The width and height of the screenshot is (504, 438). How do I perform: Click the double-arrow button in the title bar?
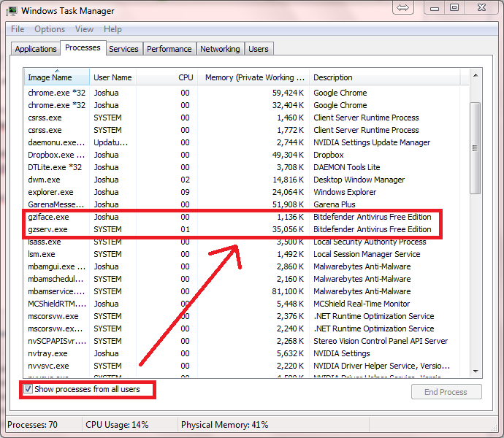pos(402,7)
